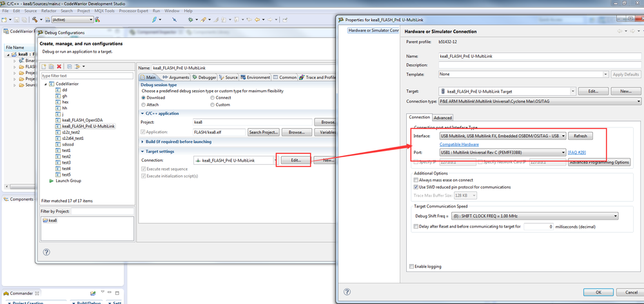Select kea8_FLASH_PnE U-MultiLink configuration
Image resolution: width=644 pixels, height=304 pixels.
86,126
